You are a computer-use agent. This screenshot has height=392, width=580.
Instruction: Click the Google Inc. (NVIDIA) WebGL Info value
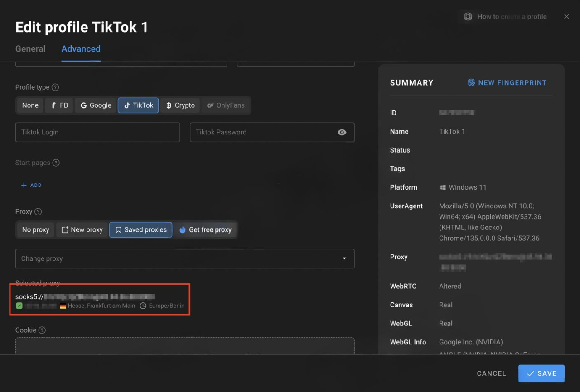(471, 342)
